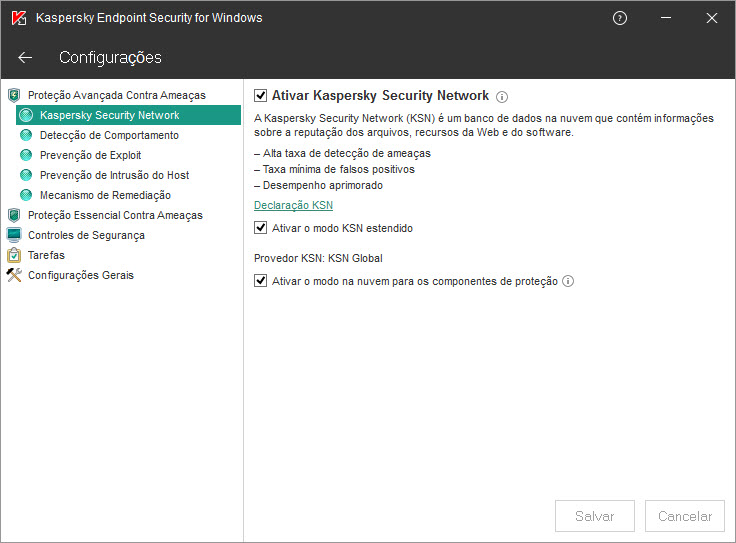The width and height of the screenshot is (736, 543).
Task: Click the Proteção Avançada Contra Ameaças shield icon
Action: (x=14, y=95)
